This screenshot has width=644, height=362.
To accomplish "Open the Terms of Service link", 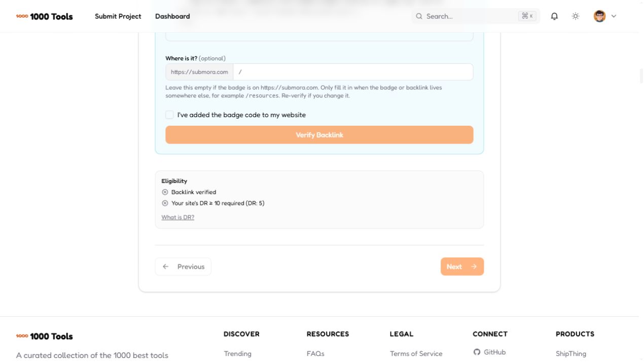I will (416, 354).
